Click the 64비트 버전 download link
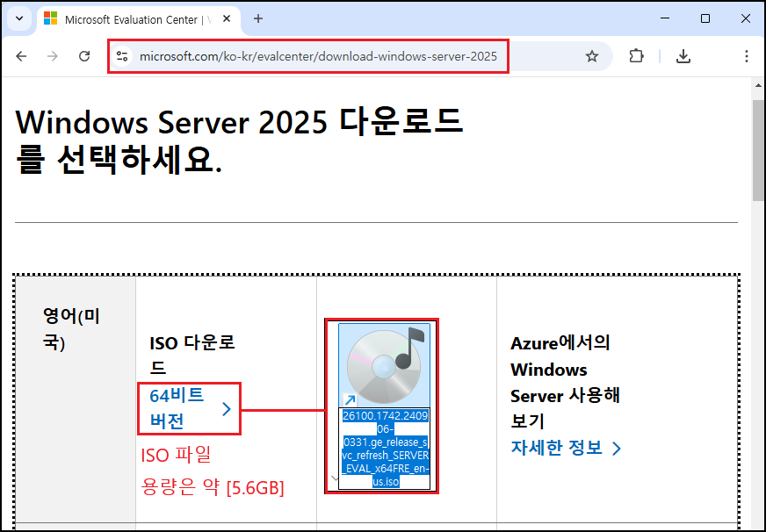Screen dimensions: 766x532 (190, 408)
